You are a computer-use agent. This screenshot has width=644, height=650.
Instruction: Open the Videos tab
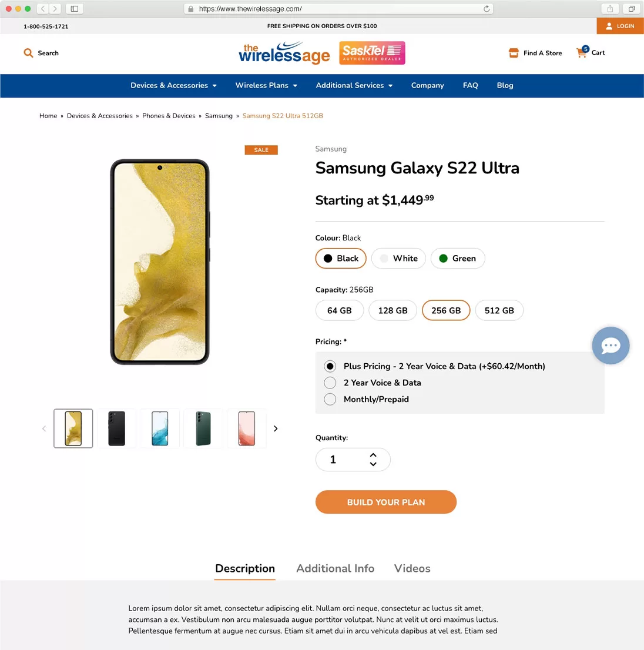pyautogui.click(x=412, y=568)
